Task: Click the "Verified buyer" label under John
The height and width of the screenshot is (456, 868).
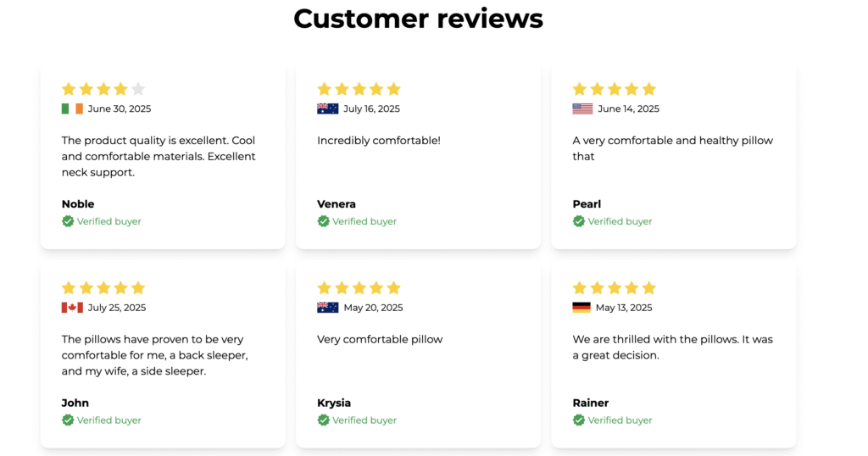Action: coord(108,420)
